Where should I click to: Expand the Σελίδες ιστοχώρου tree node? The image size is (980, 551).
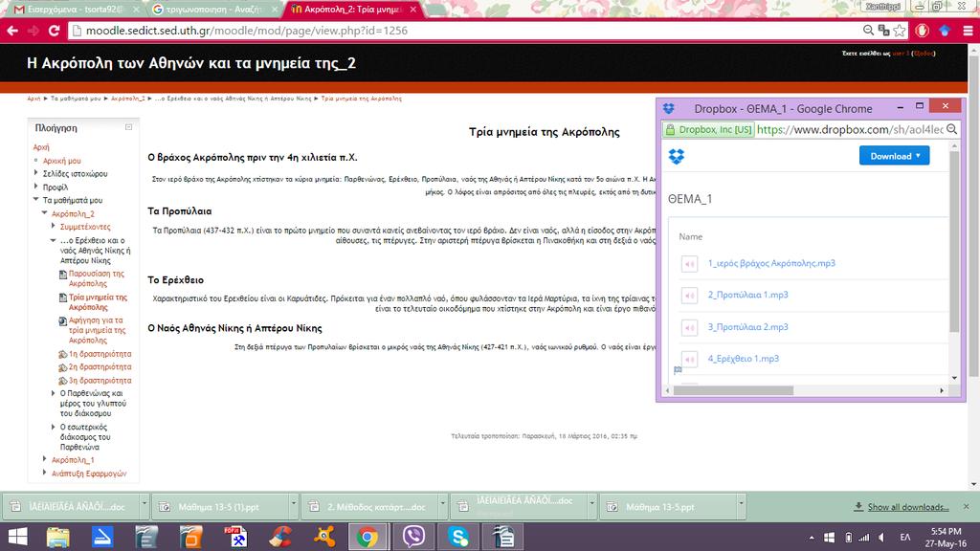pos(36,173)
